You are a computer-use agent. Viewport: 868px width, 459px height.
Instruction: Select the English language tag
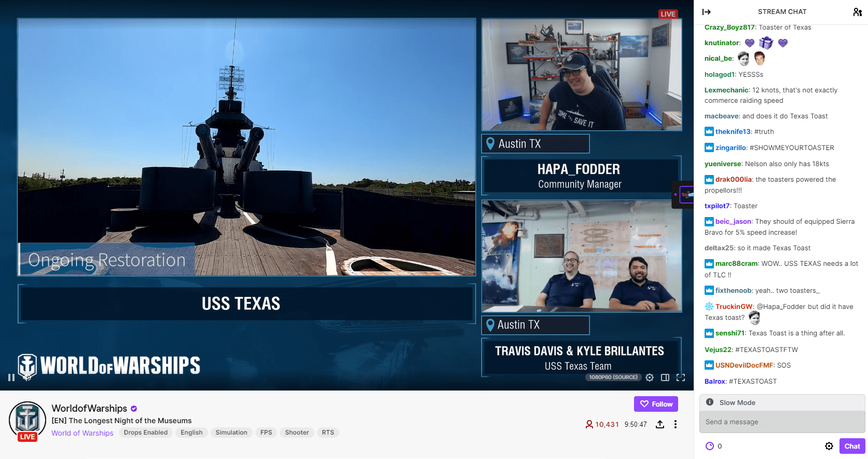coord(191,433)
